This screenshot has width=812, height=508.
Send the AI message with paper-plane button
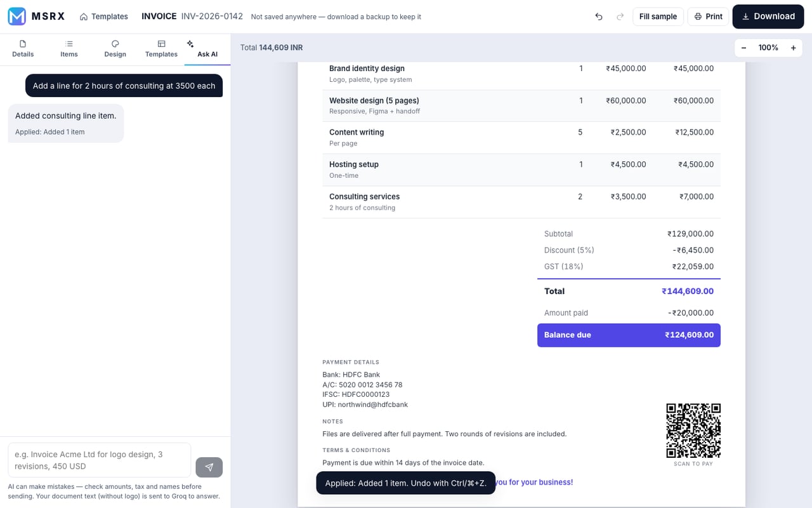(209, 467)
